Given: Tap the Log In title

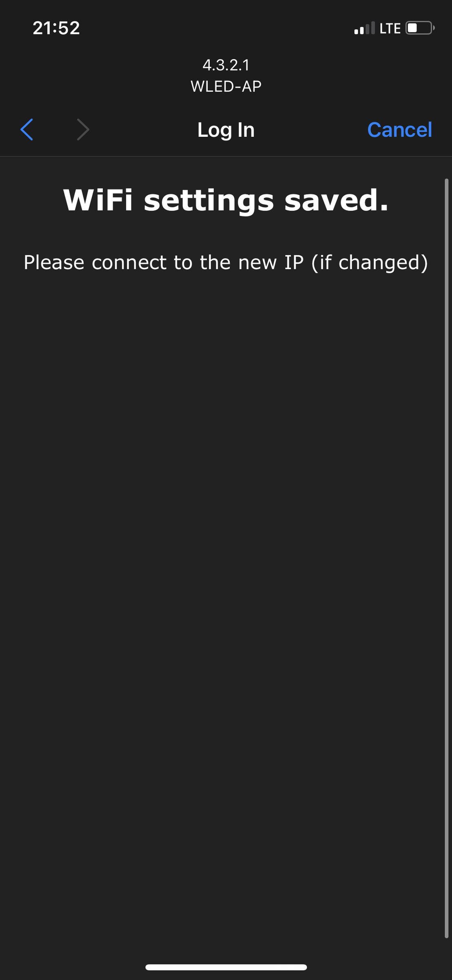Looking at the screenshot, I should (226, 130).
